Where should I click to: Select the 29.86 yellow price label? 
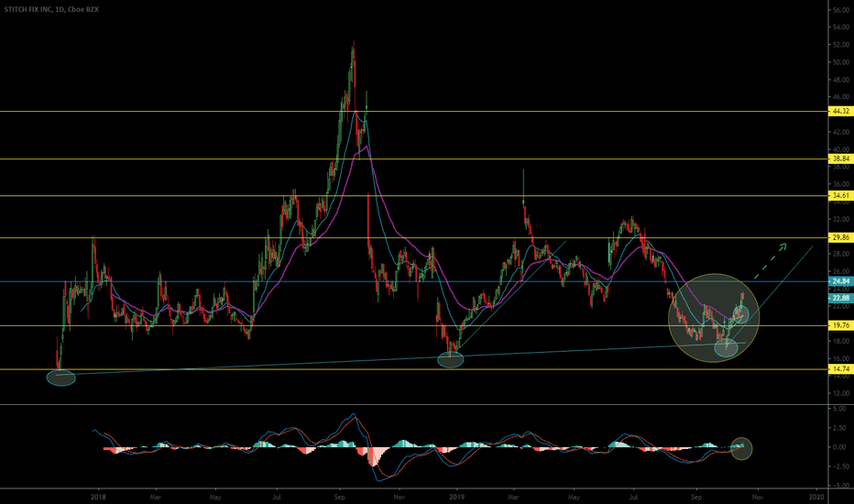(840, 237)
